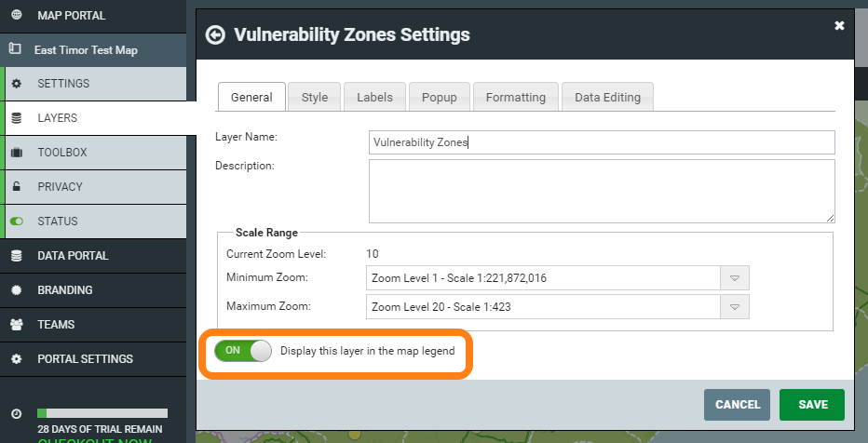Click the '28 DAYS OF TRIAL REMAIN' text
The height and width of the screenshot is (443, 868).
101,429
